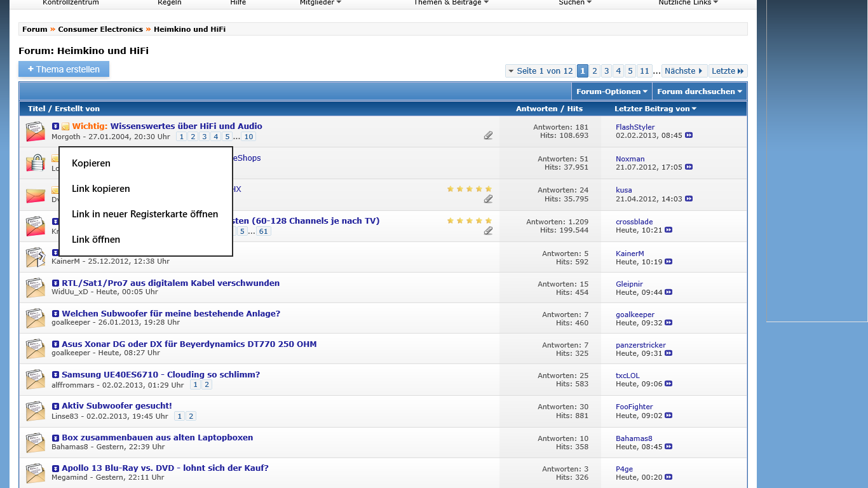The width and height of the screenshot is (868, 488).
Task: Click reply count Antworten: 181
Action: pyautogui.click(x=561, y=127)
